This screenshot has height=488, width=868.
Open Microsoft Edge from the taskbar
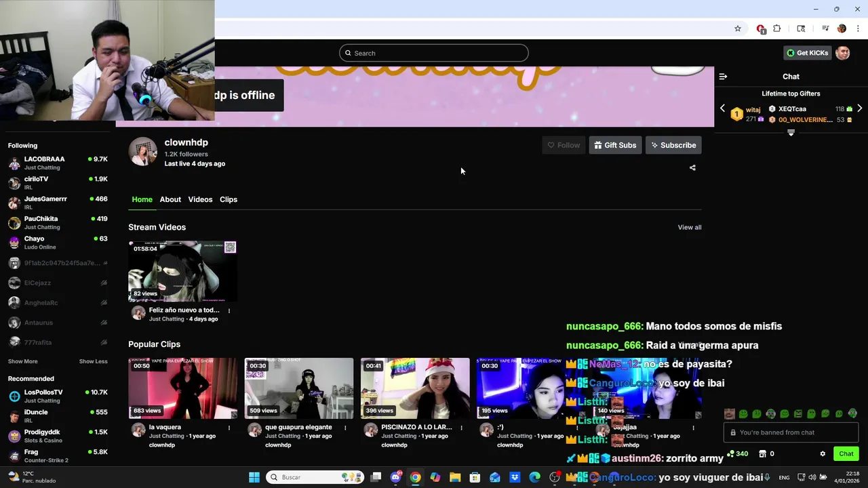click(534, 477)
